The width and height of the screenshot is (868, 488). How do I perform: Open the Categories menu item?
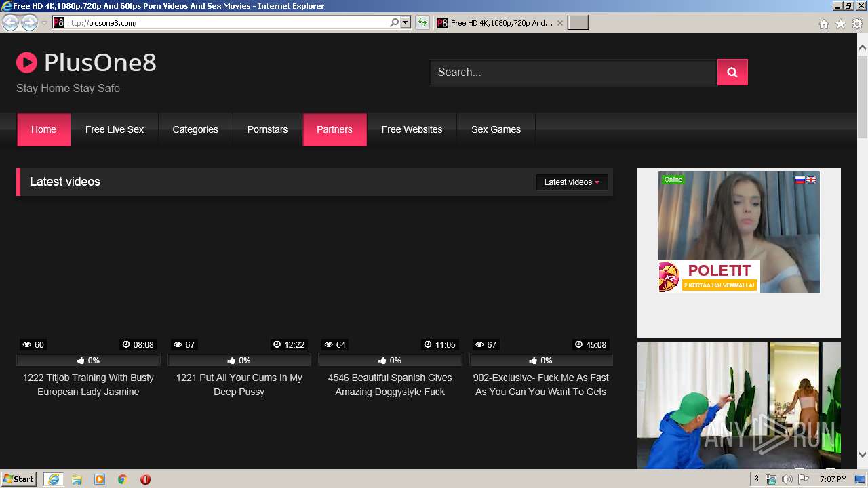coord(195,129)
